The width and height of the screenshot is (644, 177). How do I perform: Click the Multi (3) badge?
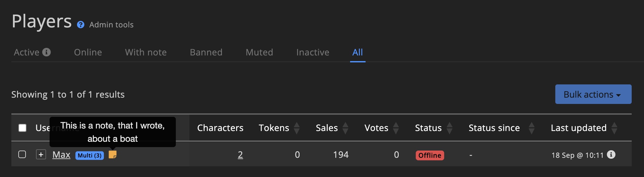[90, 155]
